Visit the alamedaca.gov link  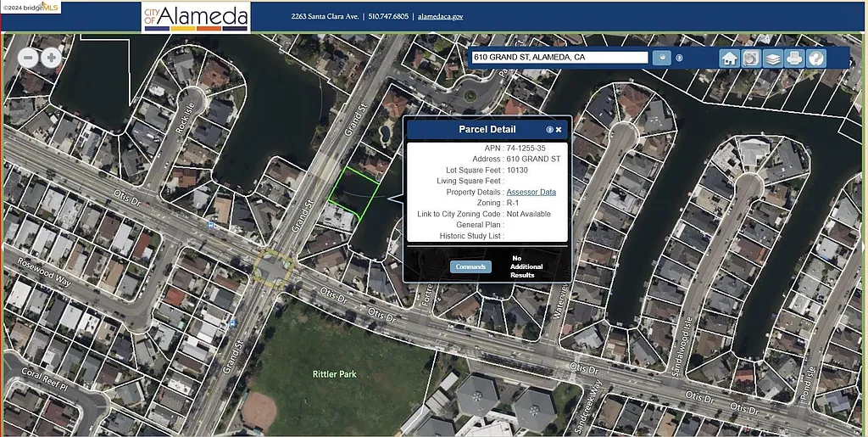coord(440,16)
